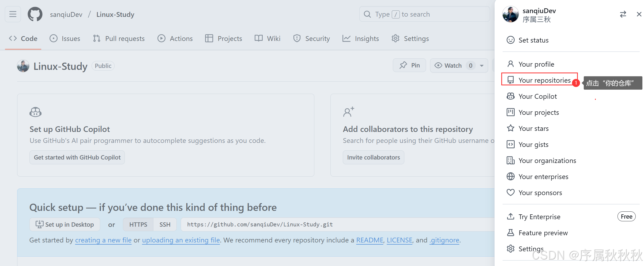Open the README link
The image size is (644, 266).
pyautogui.click(x=370, y=240)
